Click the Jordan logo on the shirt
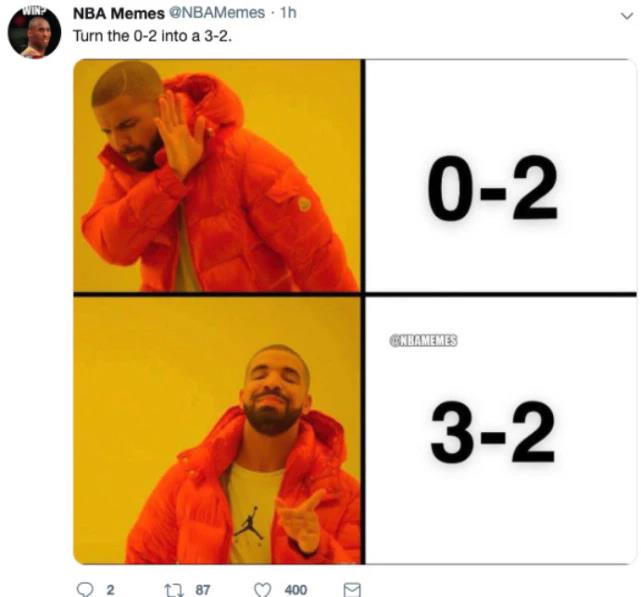 click(x=248, y=523)
